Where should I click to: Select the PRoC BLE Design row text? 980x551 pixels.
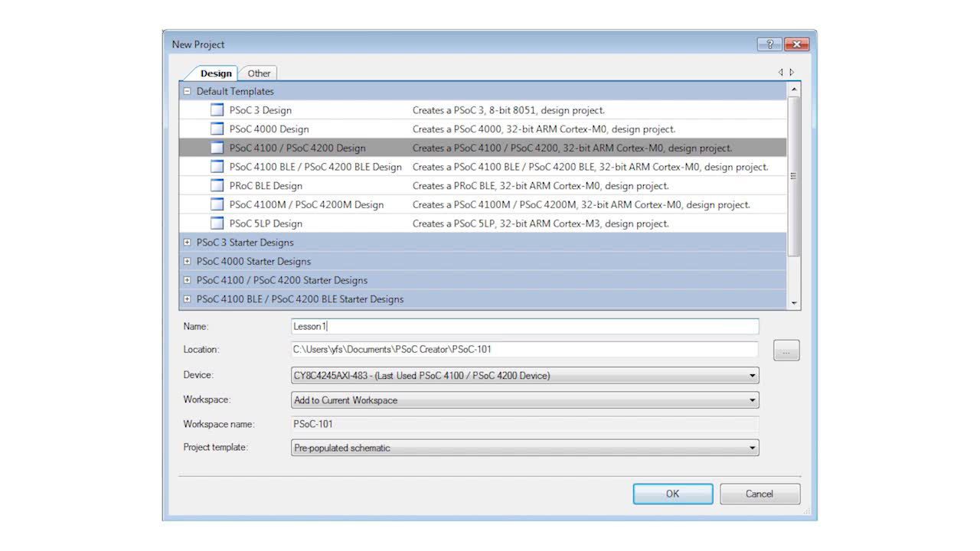pyautogui.click(x=266, y=186)
